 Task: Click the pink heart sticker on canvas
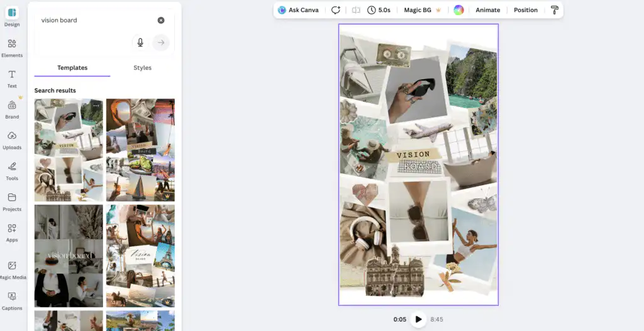(365, 193)
